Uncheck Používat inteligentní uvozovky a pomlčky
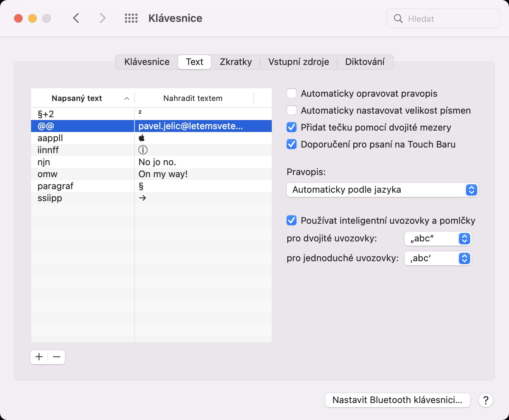509x420 pixels. (x=292, y=221)
